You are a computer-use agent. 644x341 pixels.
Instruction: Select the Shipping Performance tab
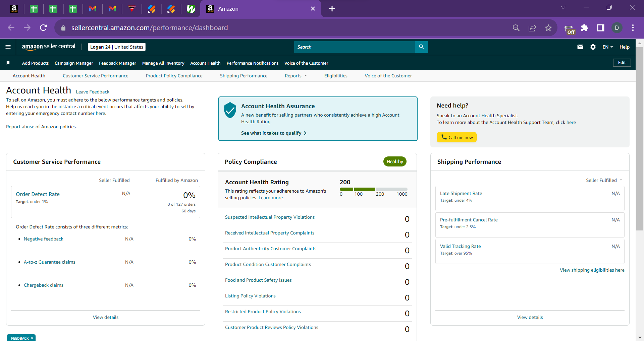tap(244, 76)
